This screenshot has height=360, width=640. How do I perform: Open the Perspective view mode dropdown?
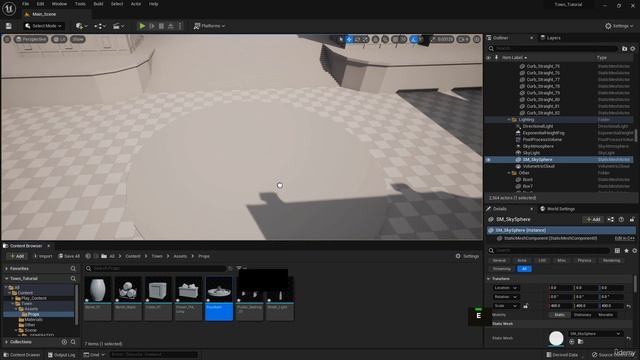click(x=31, y=39)
